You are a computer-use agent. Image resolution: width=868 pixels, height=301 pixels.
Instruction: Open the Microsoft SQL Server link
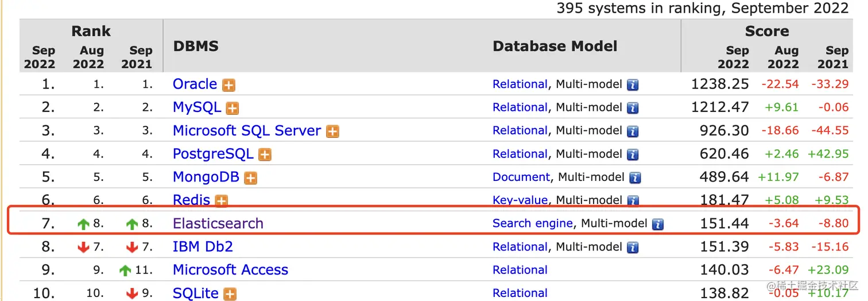coord(247,130)
